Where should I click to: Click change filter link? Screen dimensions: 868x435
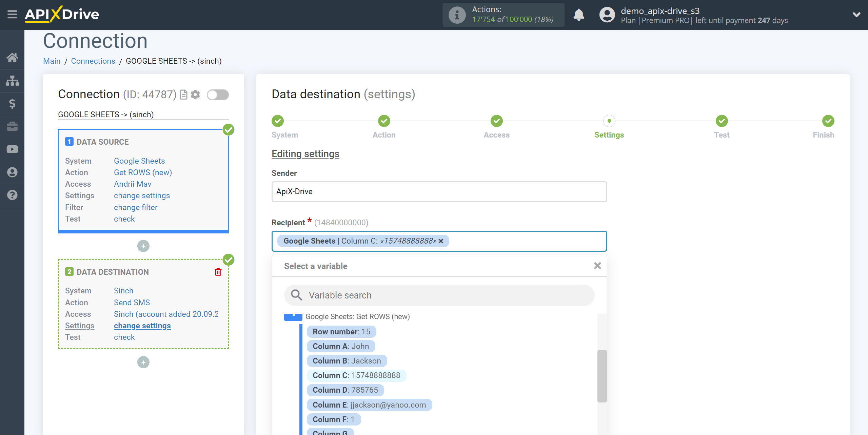pos(136,207)
